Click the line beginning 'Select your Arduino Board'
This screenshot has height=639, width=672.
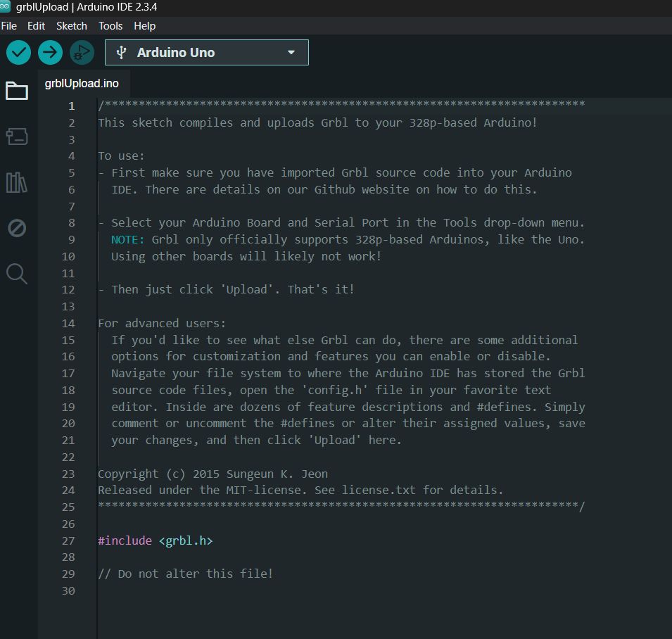tap(341, 223)
